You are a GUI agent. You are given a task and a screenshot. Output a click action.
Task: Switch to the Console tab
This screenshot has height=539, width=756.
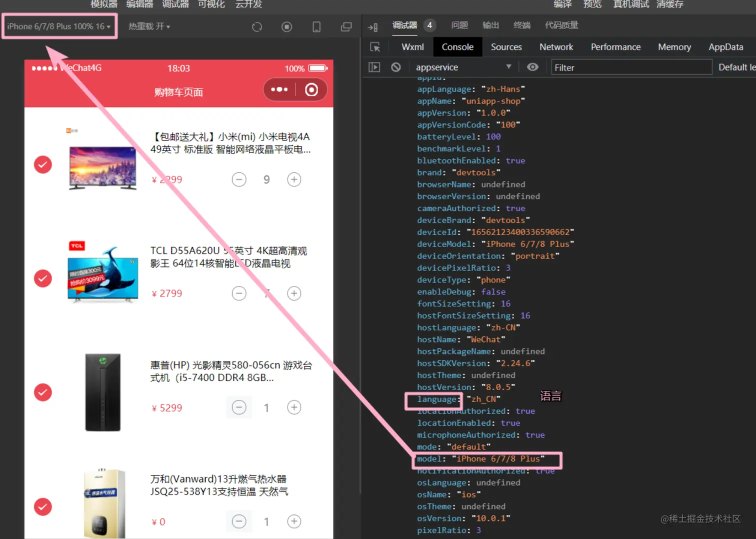coord(457,47)
